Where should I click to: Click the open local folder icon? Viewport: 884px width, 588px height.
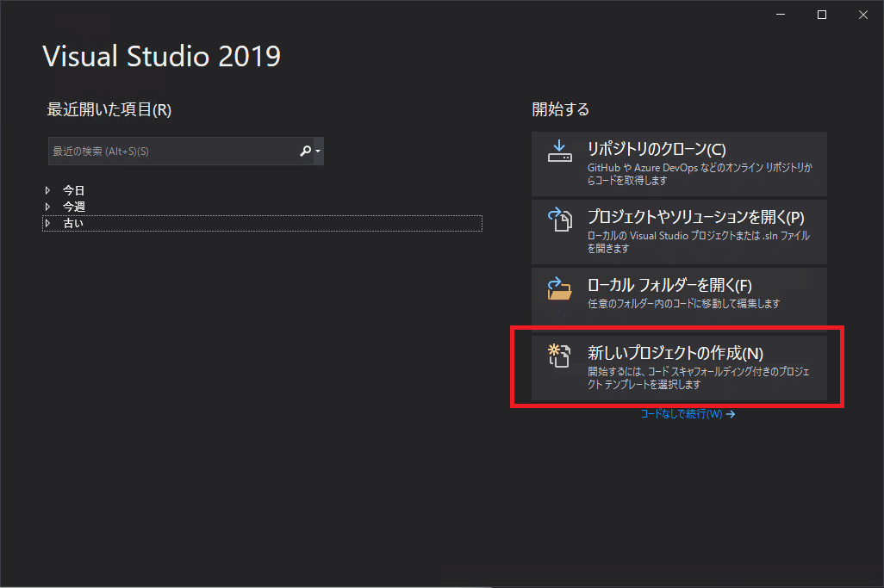point(559,288)
